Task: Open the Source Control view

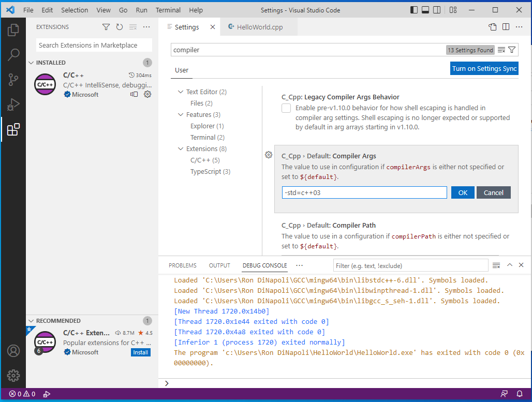Action: (13, 80)
